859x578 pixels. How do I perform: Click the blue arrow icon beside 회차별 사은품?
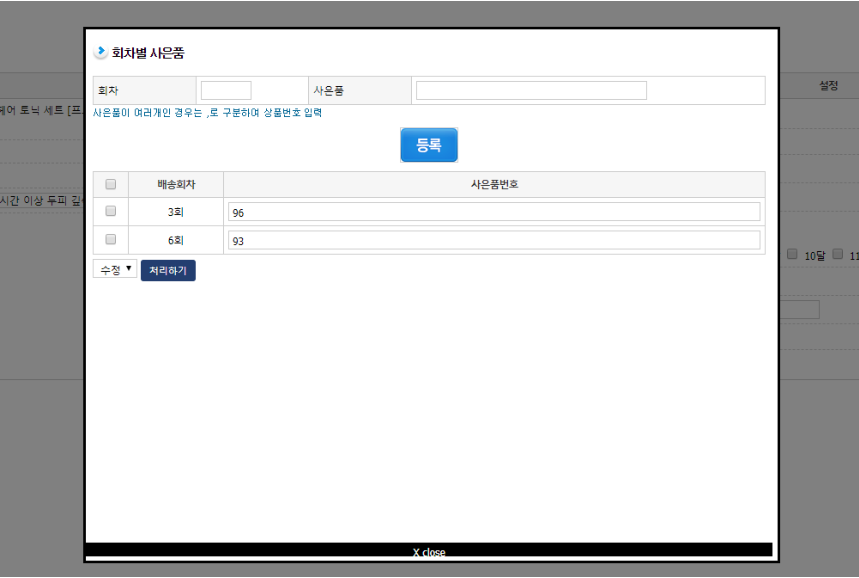100,53
